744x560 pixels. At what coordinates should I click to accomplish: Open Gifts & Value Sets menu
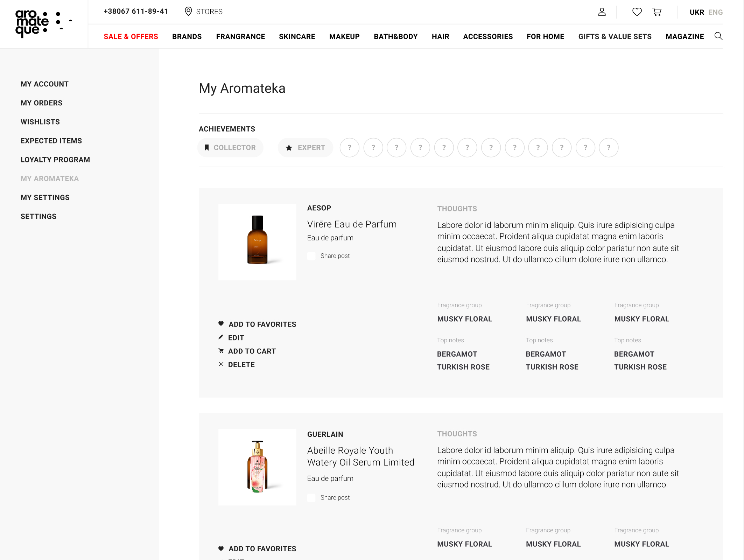(x=615, y=36)
